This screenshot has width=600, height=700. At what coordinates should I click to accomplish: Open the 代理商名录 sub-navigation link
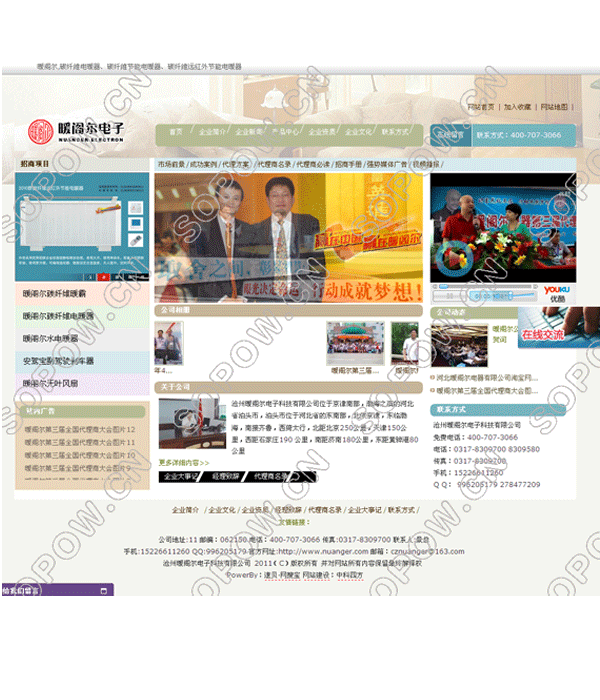tap(275, 165)
